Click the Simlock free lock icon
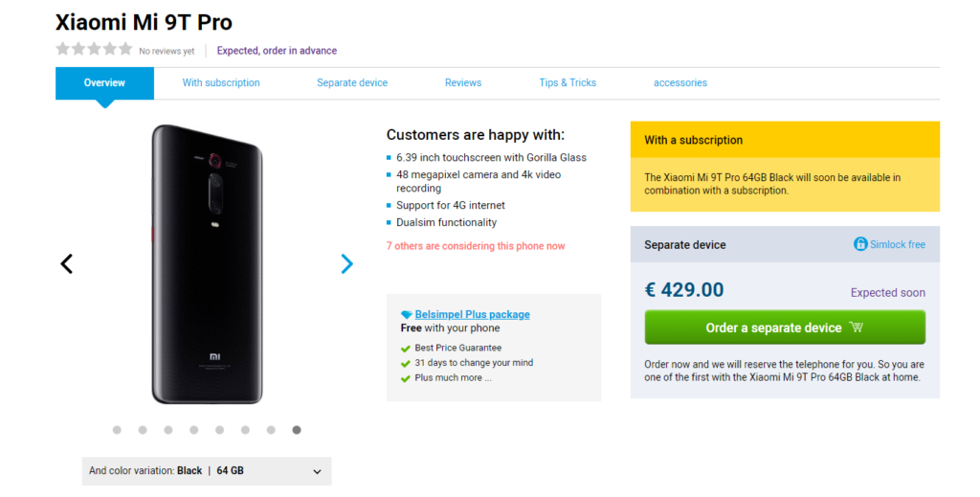980x497 pixels. (x=860, y=244)
